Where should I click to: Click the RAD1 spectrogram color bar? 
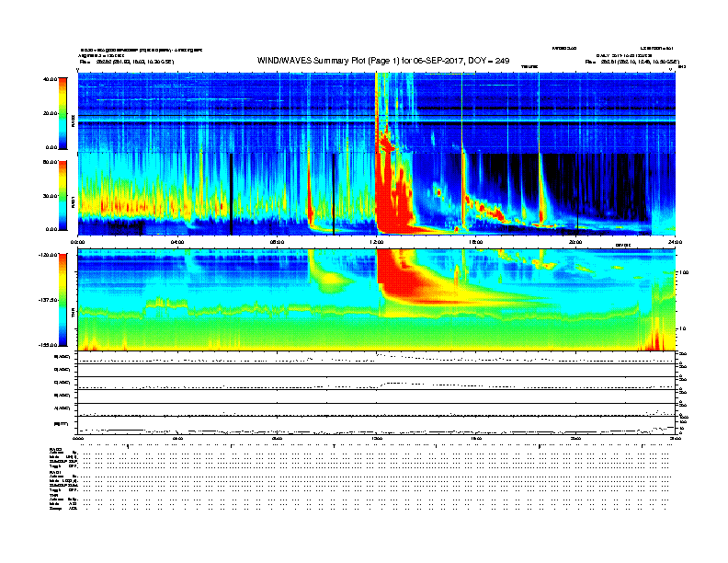(63, 196)
